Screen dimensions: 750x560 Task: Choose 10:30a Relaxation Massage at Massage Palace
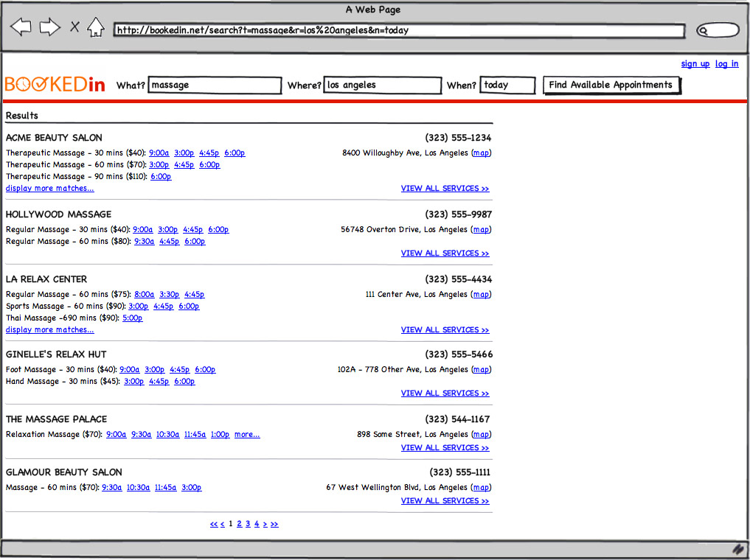coord(167,434)
